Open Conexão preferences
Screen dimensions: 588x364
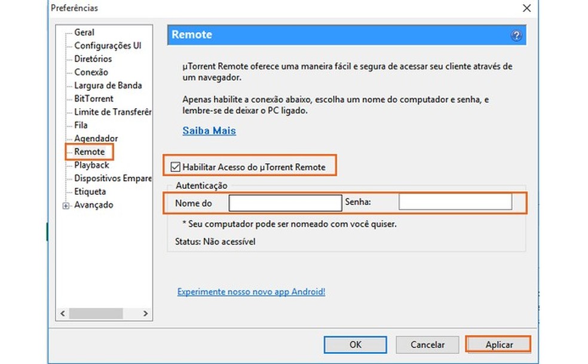coord(90,72)
